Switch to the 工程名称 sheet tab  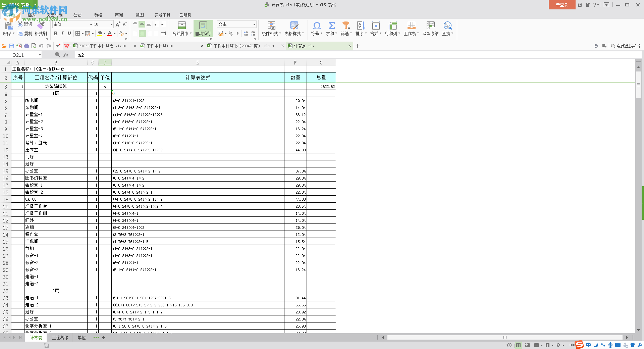(60, 338)
